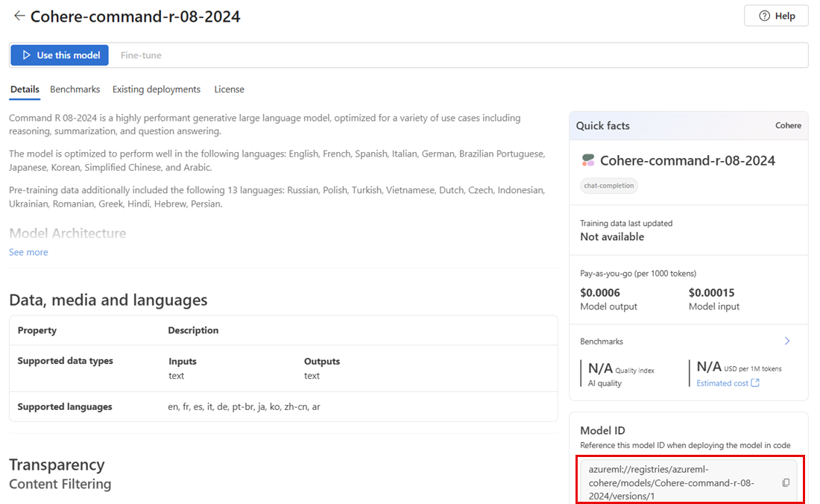Click the Cohere logo in Quick facts
Screen dimensions: 820x504
[588, 160]
